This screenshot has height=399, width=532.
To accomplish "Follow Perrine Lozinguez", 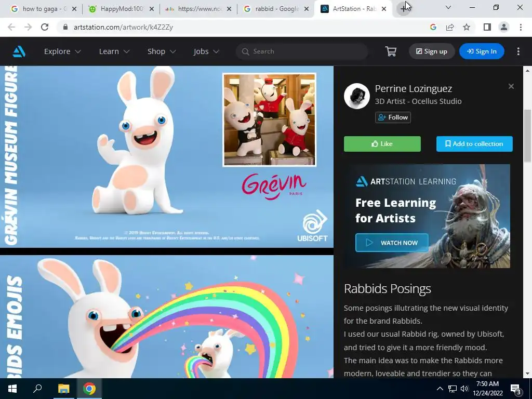I will [x=393, y=117].
